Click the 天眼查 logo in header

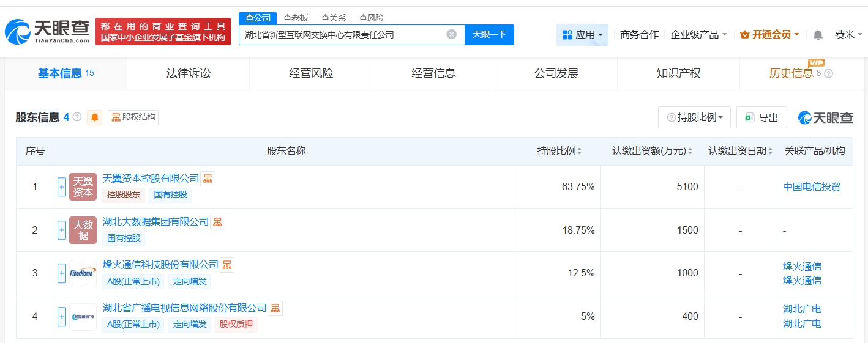tap(47, 31)
